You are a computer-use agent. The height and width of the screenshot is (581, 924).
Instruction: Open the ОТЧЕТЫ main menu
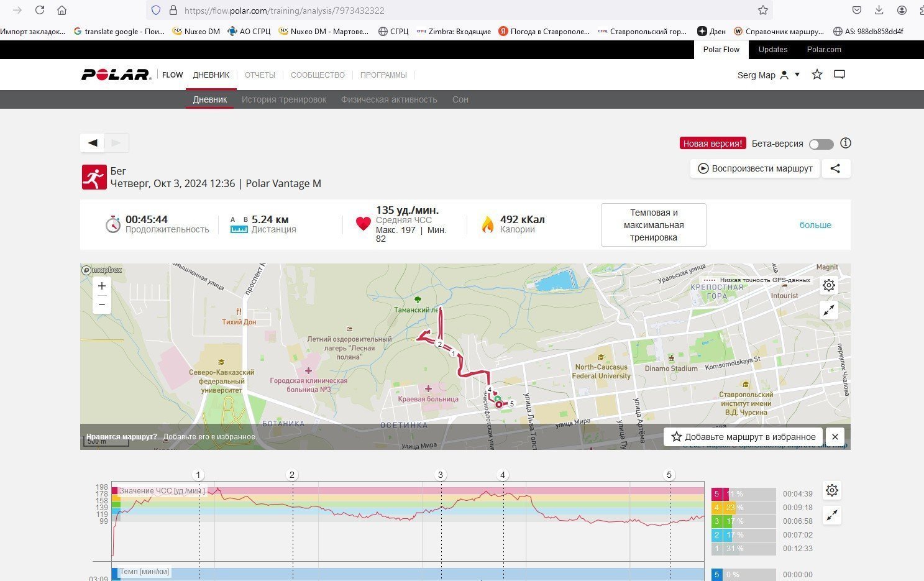pyautogui.click(x=260, y=75)
